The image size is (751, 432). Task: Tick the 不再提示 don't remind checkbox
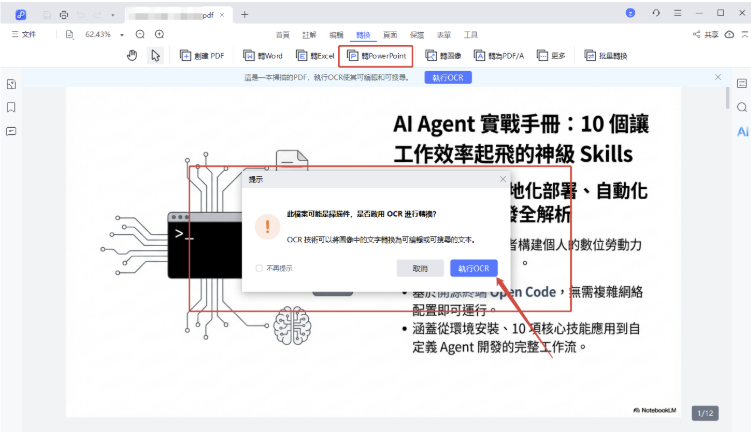point(259,268)
